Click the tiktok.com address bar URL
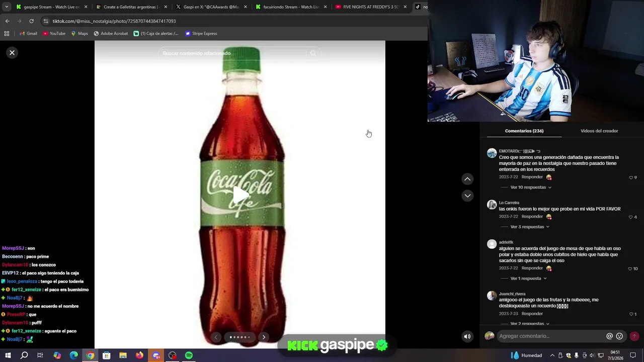This screenshot has width=644, height=362. (114, 21)
